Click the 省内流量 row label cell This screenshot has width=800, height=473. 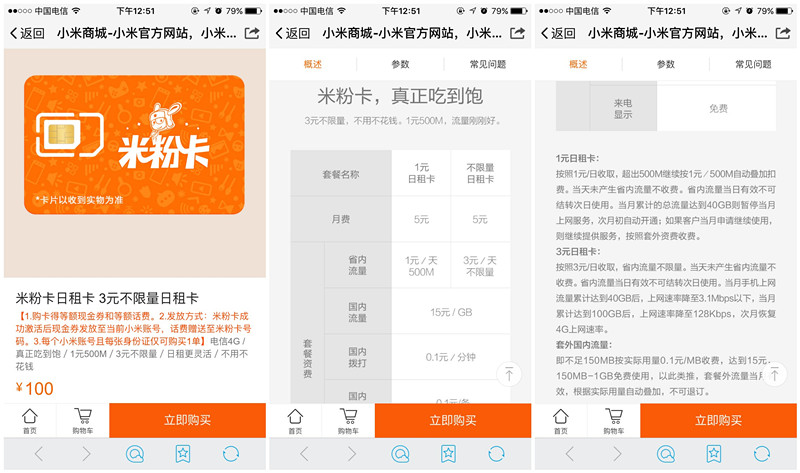(x=358, y=265)
